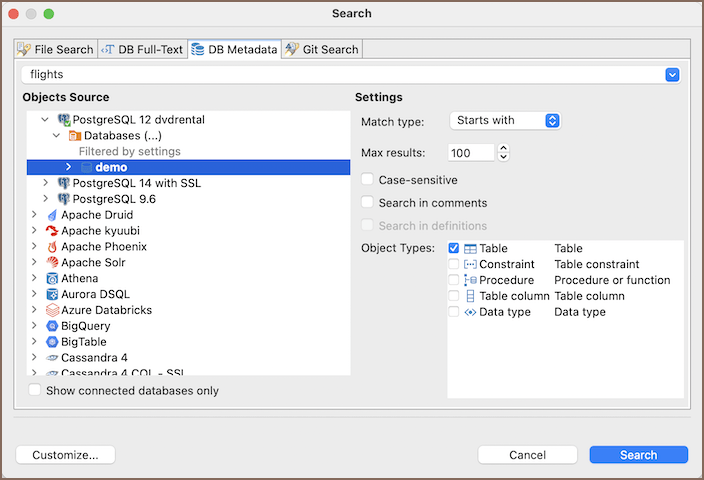Viewport: 704px width, 480px height.
Task: Select the Azure Databricks tree row
Action: [x=189, y=310]
